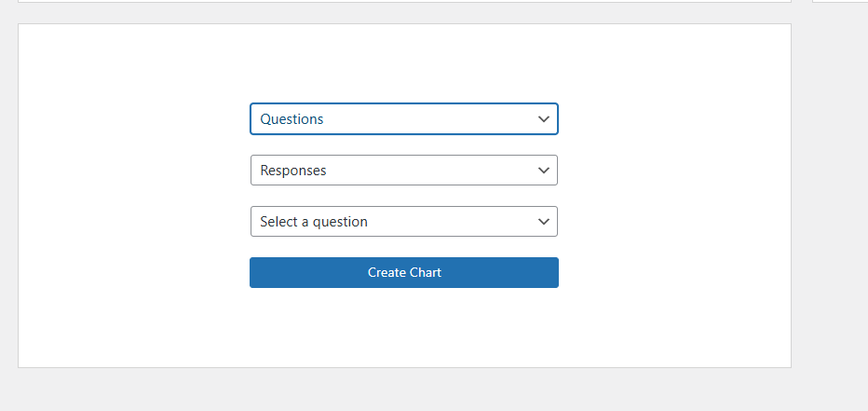
Task: Click the Create Chart button
Action: [403, 273]
